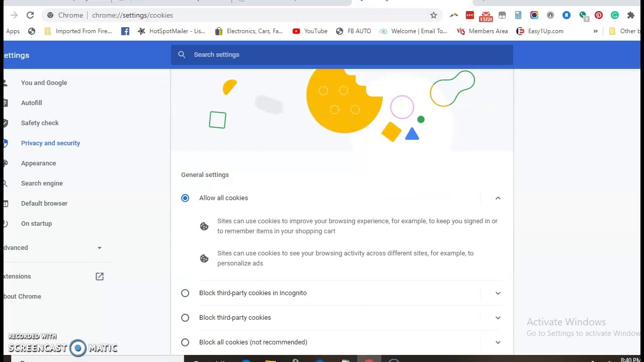Open the Extensions puzzle piece menu
Screen dimensions: 644x362
click(631, 15)
